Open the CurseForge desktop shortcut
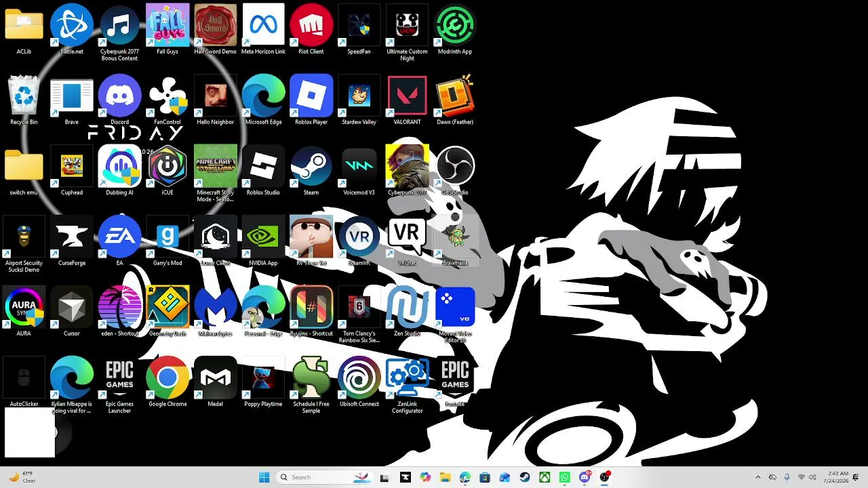The width and height of the screenshot is (868, 488). pos(72,241)
